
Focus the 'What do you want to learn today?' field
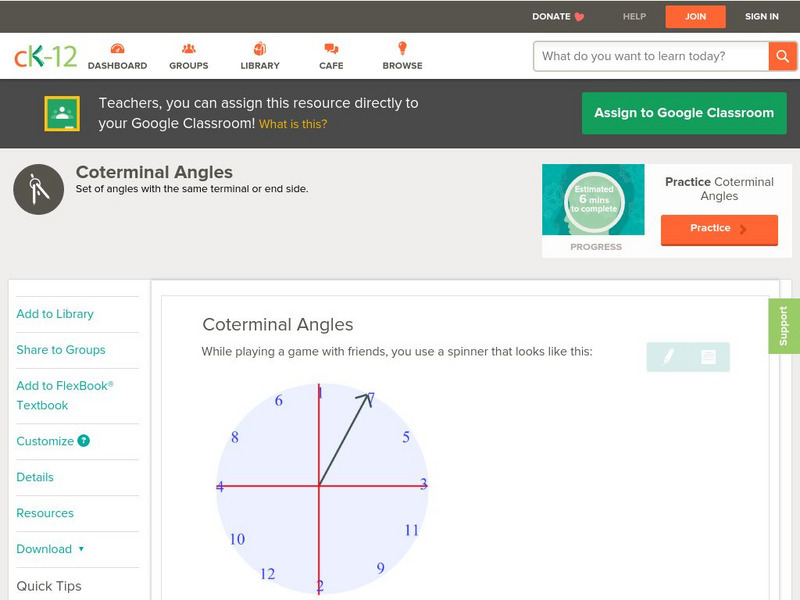tap(651, 56)
